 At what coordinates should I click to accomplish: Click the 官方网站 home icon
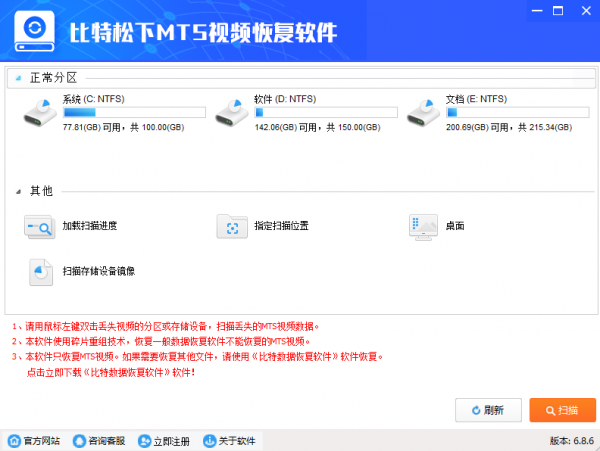tap(14, 441)
